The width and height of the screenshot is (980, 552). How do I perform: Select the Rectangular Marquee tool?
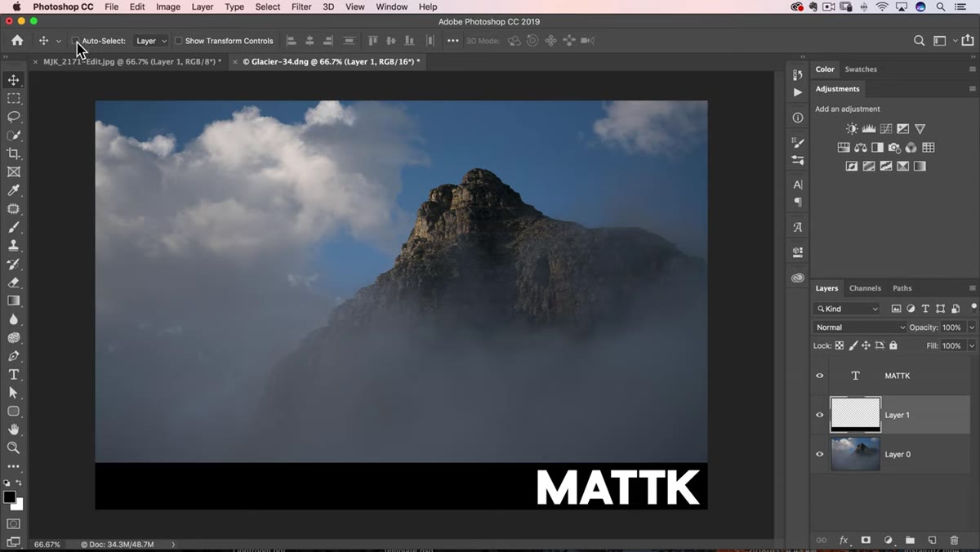coord(13,98)
